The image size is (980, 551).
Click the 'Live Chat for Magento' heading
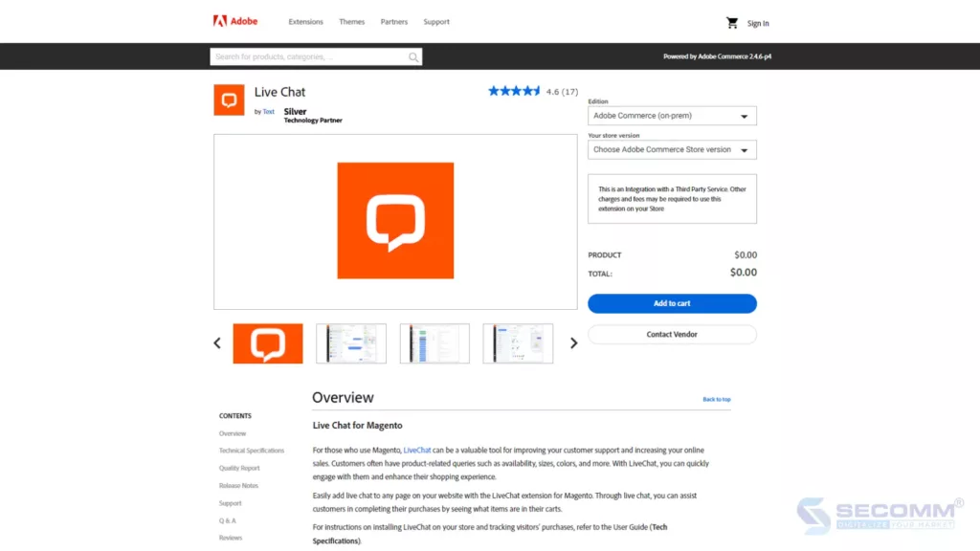pyautogui.click(x=358, y=426)
